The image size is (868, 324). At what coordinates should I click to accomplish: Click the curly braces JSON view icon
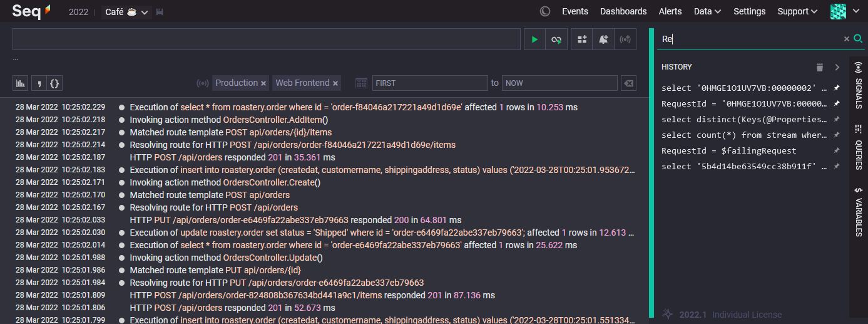pyautogui.click(x=54, y=83)
